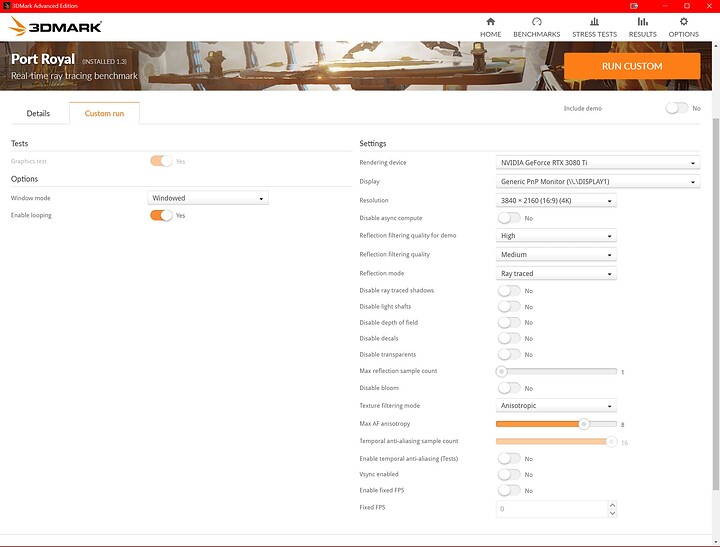
Task: Click the 'INSTALLED 1.3' label
Action: [x=104, y=61]
